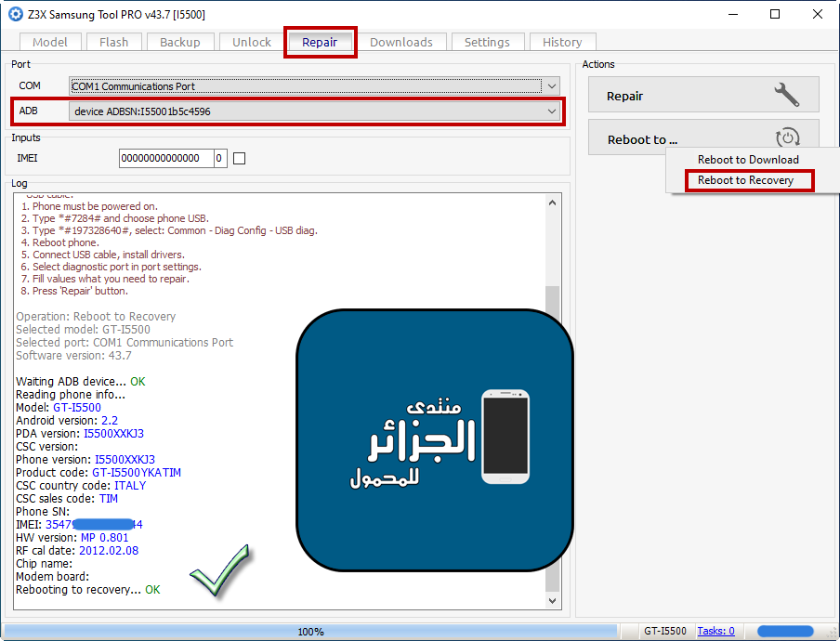
Task: Click the smartphone logo image in log
Action: click(505, 437)
